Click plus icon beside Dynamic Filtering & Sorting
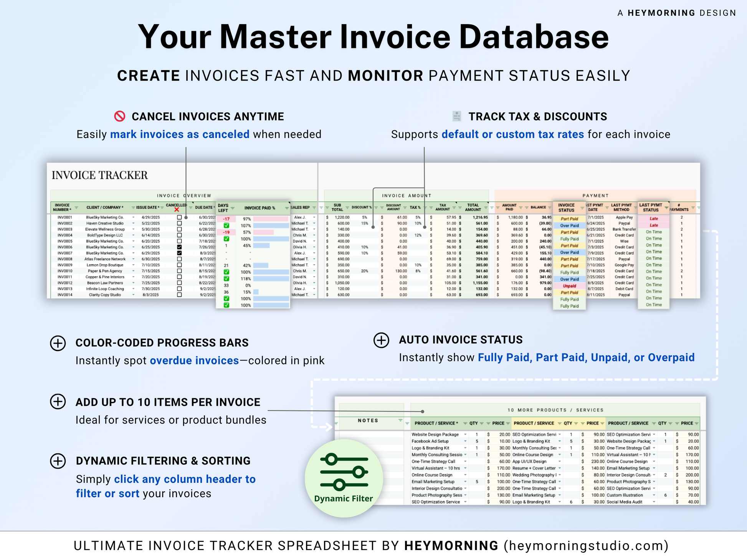 click(58, 461)
